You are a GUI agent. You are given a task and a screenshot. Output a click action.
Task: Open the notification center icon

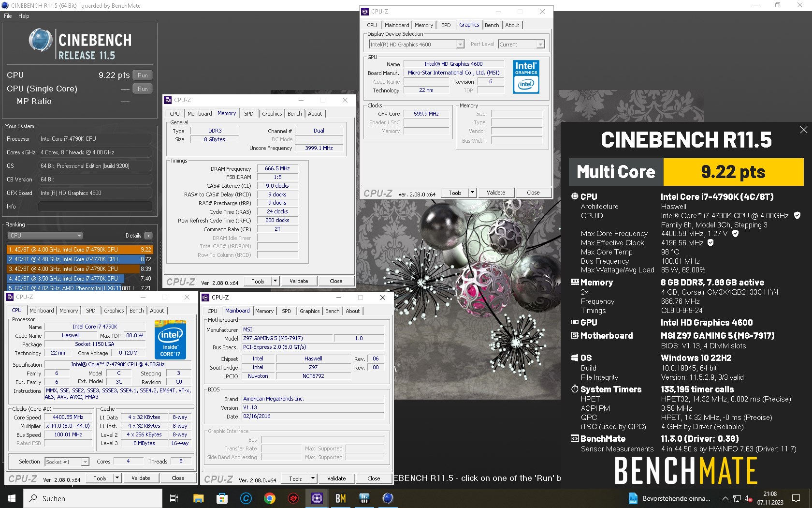point(796,498)
